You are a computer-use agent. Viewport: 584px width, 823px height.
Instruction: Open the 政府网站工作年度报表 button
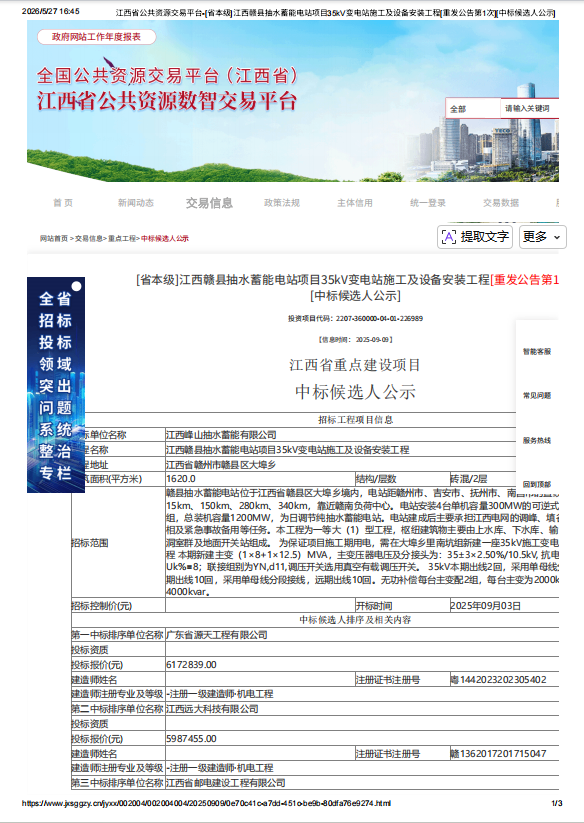97,37
